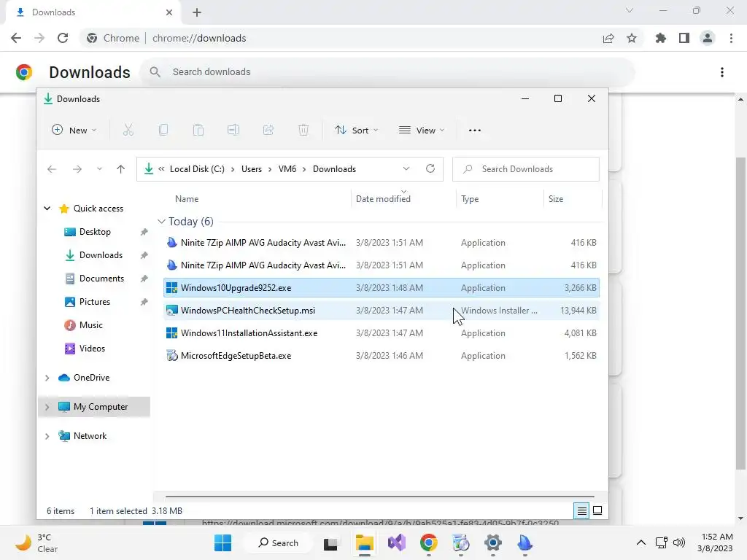Select WindowsPCHealthCheckSetup.msi file
This screenshot has width=747, height=560.
381,311
